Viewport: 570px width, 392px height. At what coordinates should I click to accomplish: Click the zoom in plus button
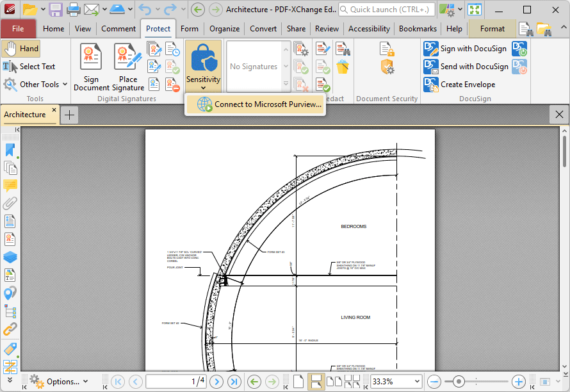[518, 382]
